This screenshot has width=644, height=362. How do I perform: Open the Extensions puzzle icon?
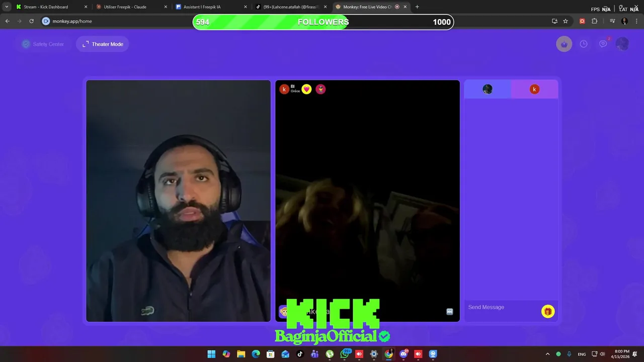[x=594, y=21]
